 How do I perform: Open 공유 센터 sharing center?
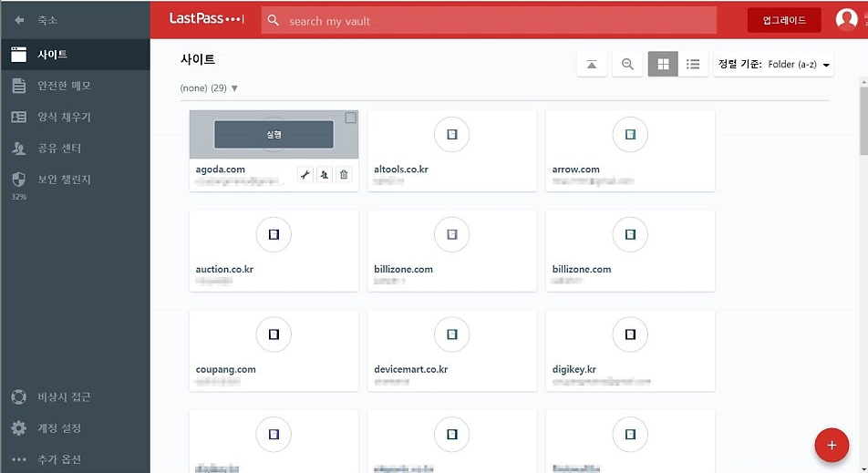click(x=76, y=149)
